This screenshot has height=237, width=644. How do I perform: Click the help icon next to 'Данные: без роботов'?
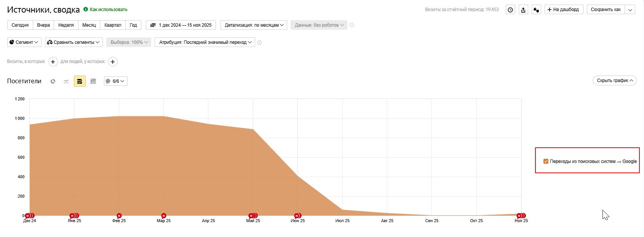tap(352, 25)
